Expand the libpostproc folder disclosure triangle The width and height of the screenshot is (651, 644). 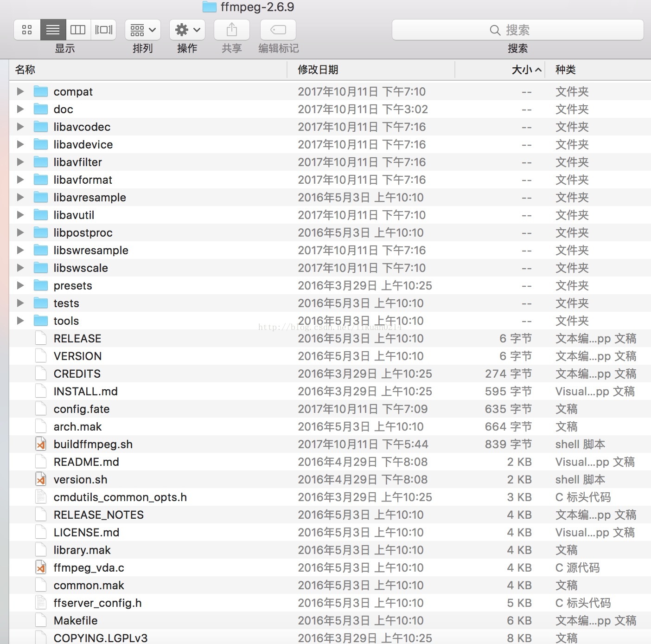pyautogui.click(x=20, y=232)
